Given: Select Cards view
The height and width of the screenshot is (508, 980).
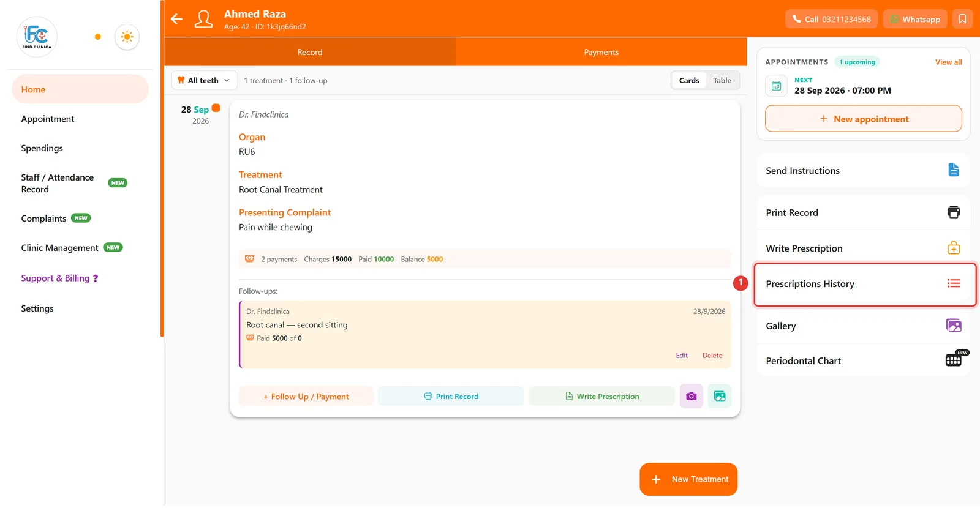Looking at the screenshot, I should (x=689, y=80).
